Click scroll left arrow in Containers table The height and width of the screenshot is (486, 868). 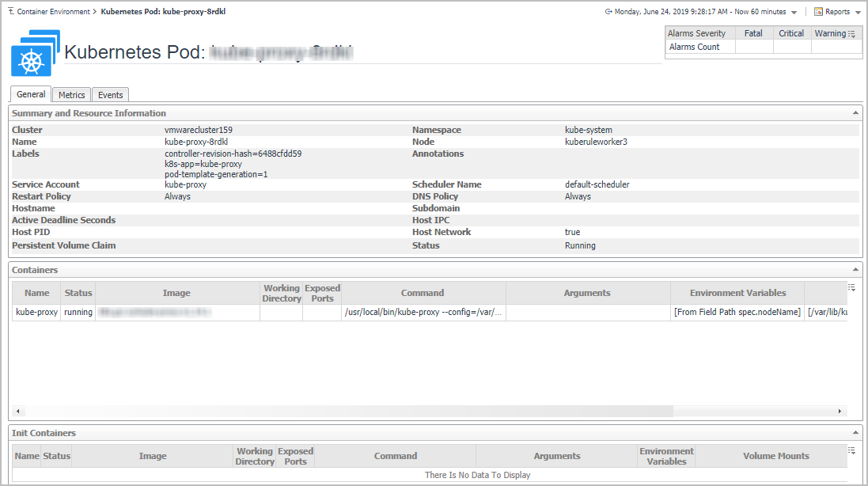(x=17, y=412)
